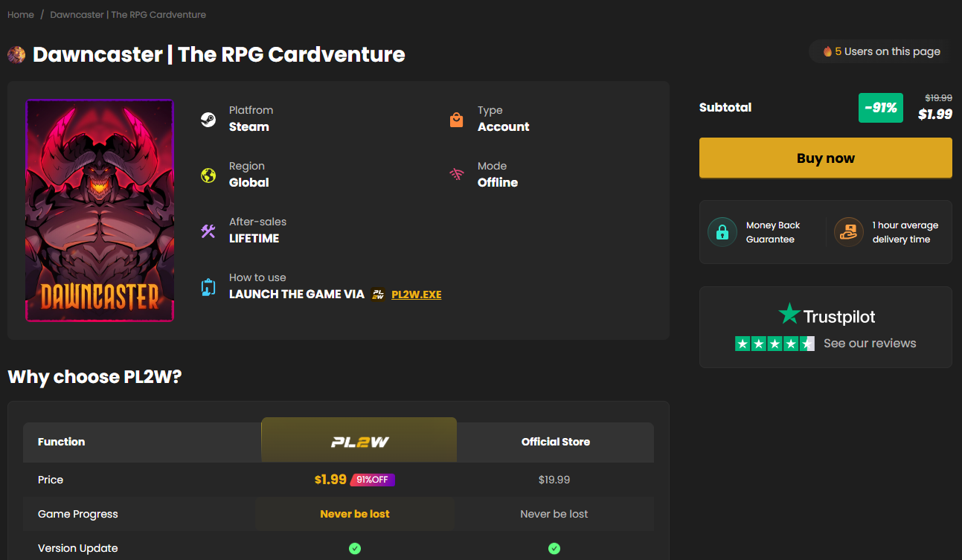Click the Game Progress row label
The height and width of the screenshot is (560, 962).
78,514
